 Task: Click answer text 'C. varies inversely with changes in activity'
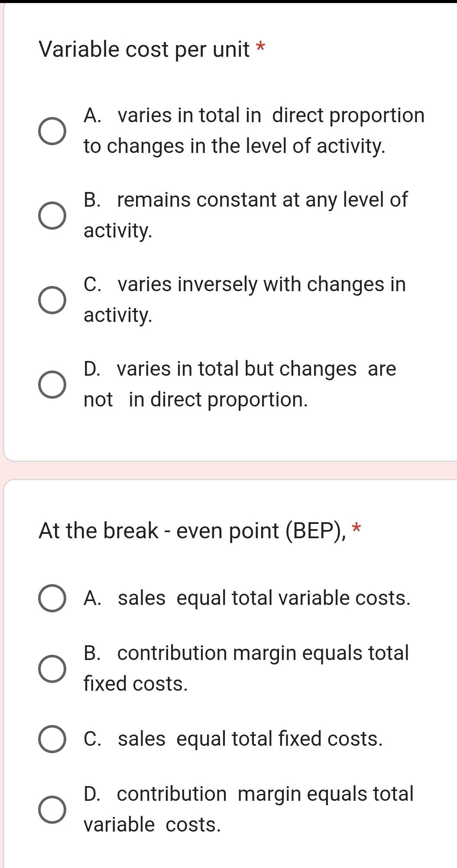245,299
